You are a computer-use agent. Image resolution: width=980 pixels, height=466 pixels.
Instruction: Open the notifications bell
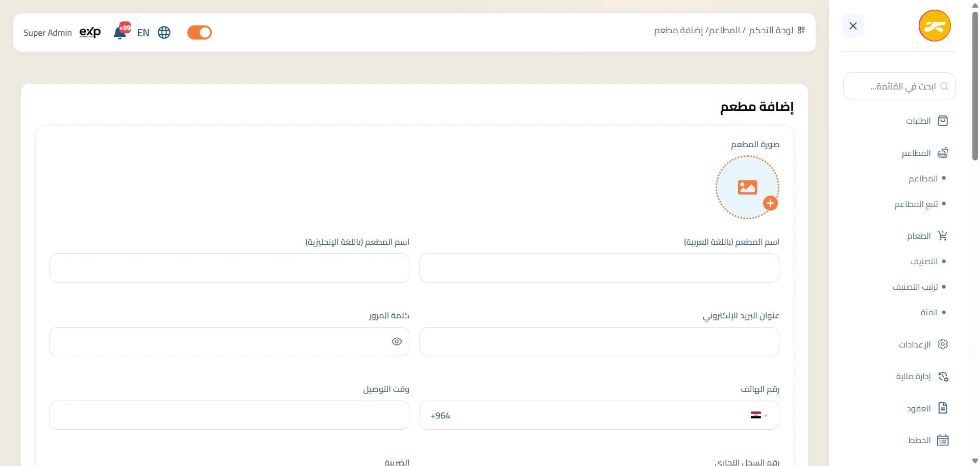120,32
